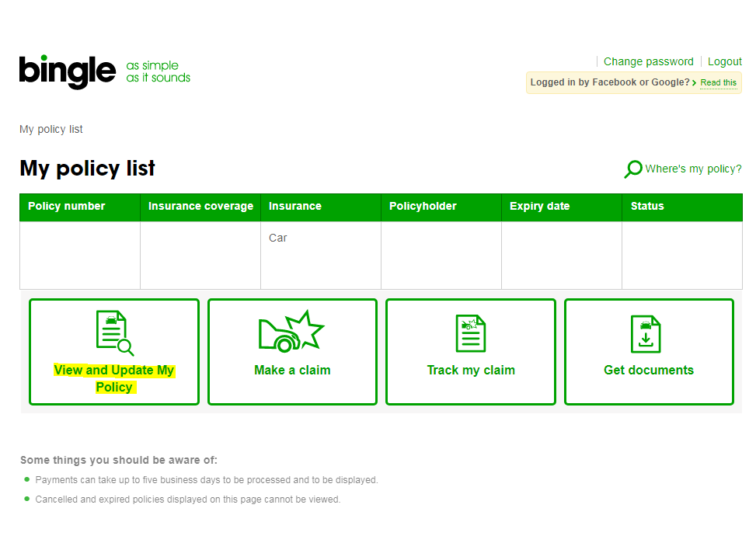Image resolution: width=756 pixels, height=536 pixels.
Task: Click the My policy list page heading
Action: [87, 169]
